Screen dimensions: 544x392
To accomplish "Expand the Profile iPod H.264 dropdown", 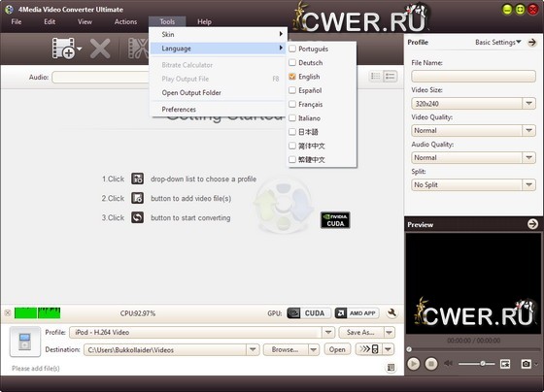I will point(328,332).
